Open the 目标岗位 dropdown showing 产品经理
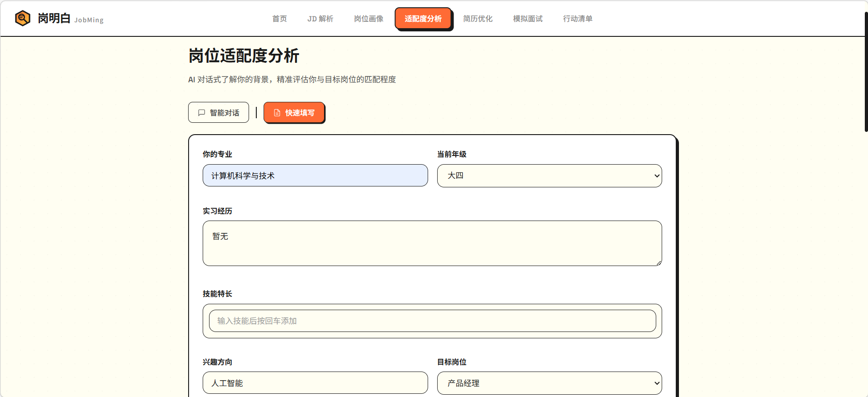 click(x=549, y=383)
